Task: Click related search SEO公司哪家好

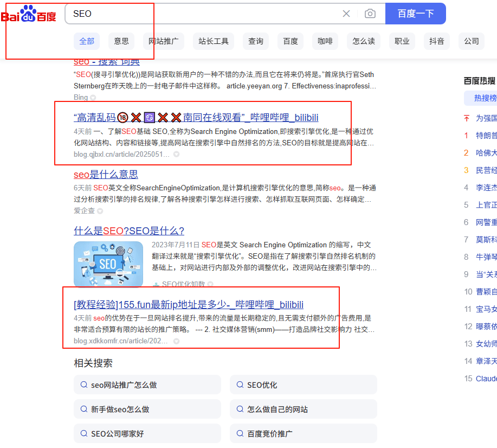Action: point(147,433)
